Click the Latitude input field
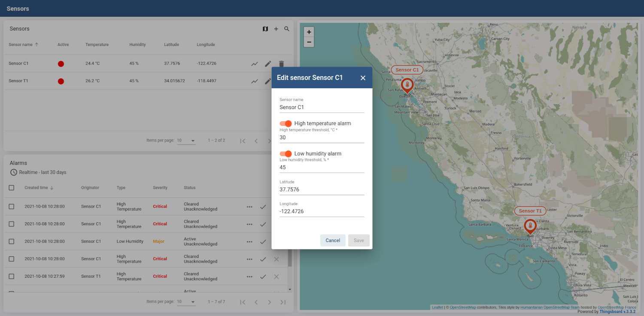Viewport: 644px width, 316px height. 322,190
